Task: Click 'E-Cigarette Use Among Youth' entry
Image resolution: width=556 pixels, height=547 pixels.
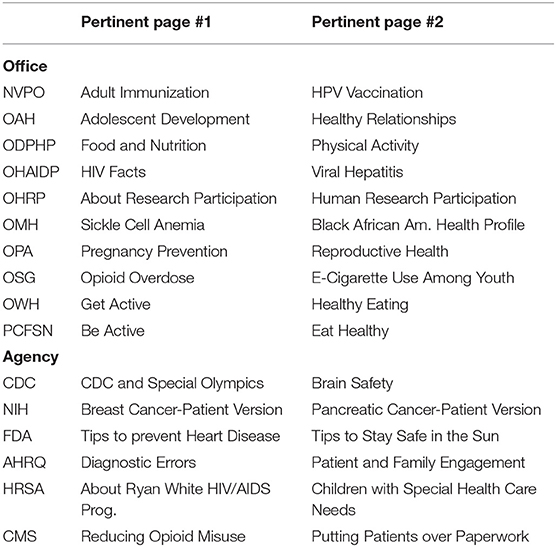Action: (413, 278)
